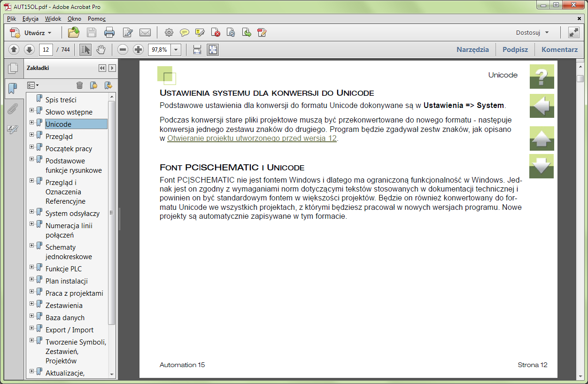Image resolution: width=588 pixels, height=384 pixels.
Task: Click the rotate page icon
Action: pos(231,32)
